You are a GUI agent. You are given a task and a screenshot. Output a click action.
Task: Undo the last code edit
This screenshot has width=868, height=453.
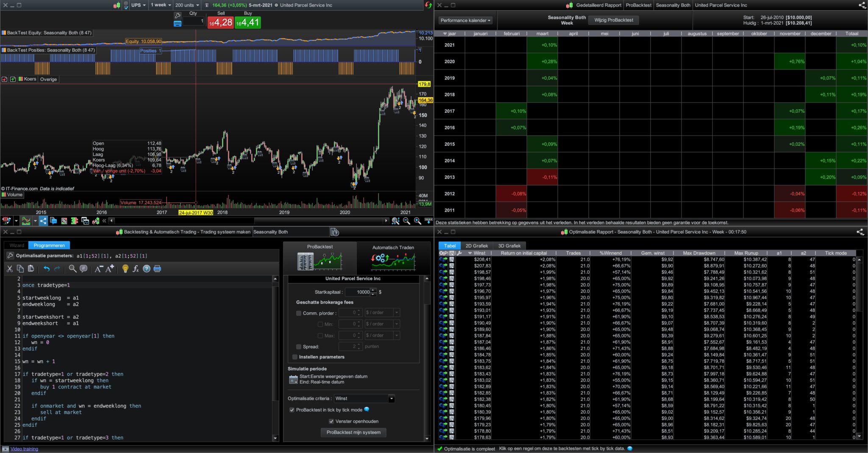pyautogui.click(x=47, y=269)
